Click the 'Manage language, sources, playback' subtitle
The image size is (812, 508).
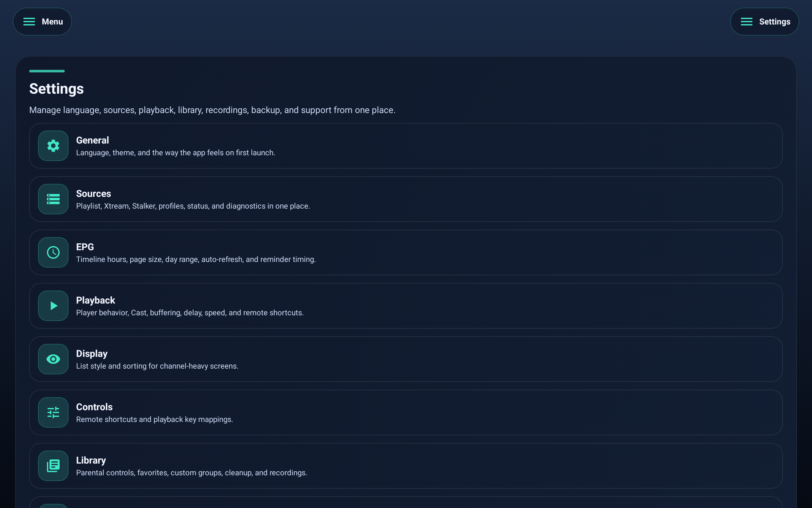click(x=213, y=110)
